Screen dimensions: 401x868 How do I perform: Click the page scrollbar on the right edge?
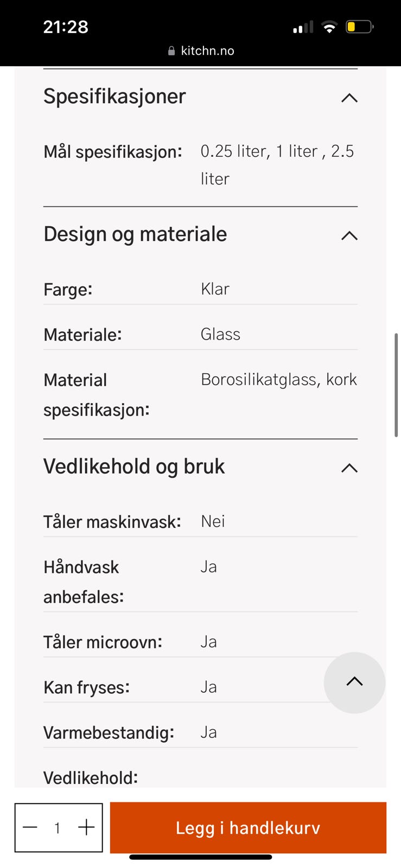coord(397,385)
